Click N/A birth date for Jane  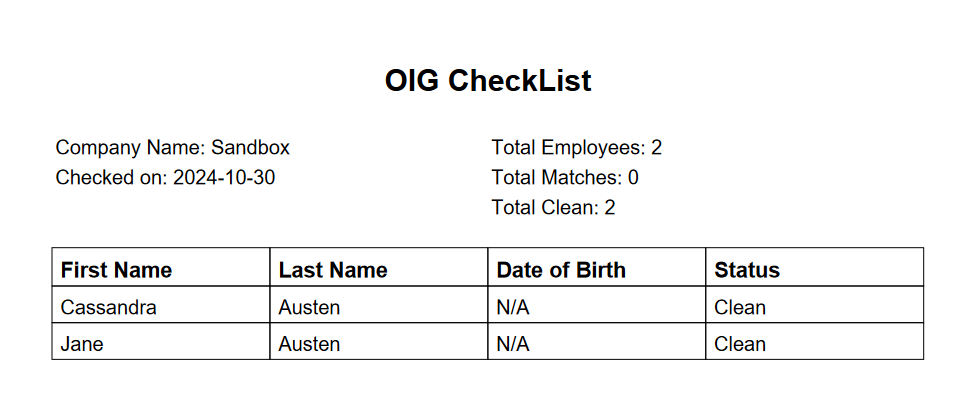coord(513,344)
